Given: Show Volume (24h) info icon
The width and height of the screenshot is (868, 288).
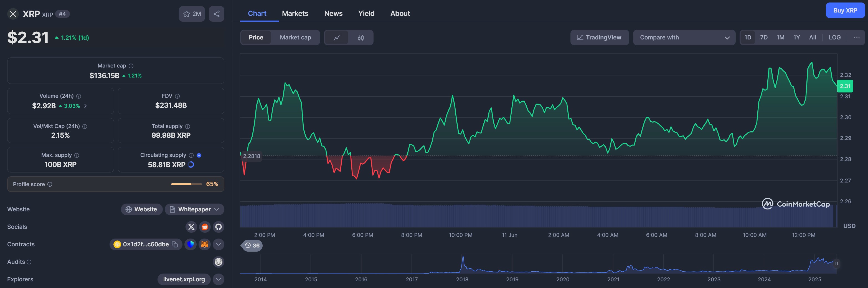Looking at the screenshot, I should 78,96.
